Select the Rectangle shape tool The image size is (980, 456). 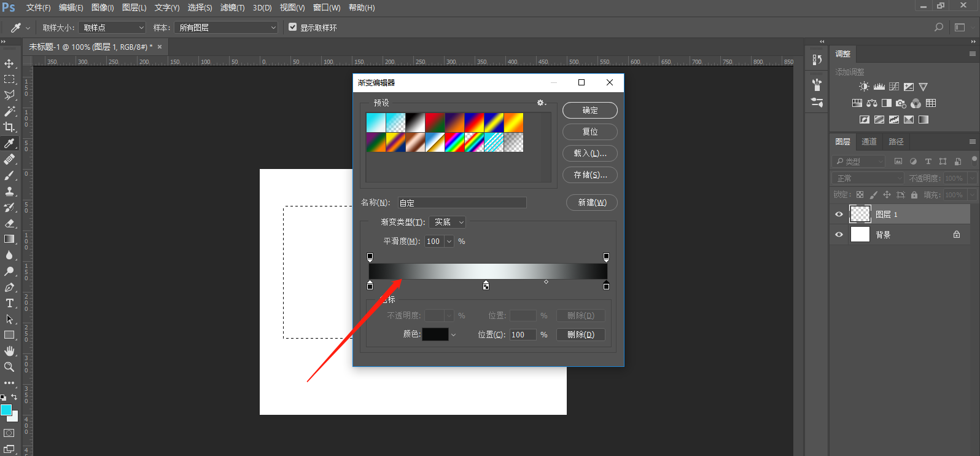pyautogui.click(x=9, y=335)
